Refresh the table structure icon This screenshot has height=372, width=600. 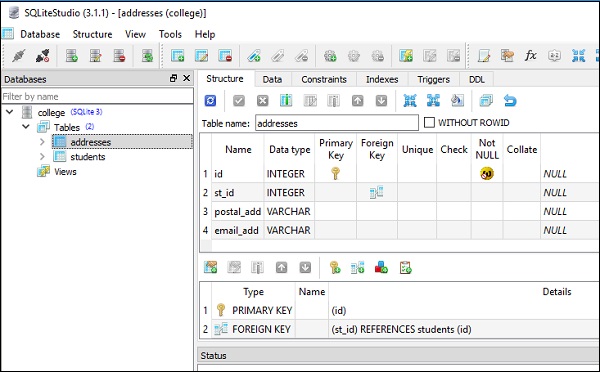point(210,101)
